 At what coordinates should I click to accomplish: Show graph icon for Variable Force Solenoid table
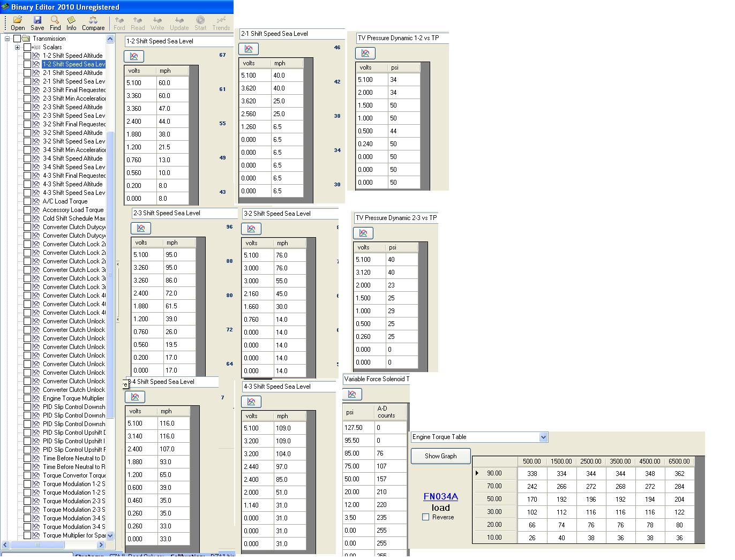click(352, 394)
